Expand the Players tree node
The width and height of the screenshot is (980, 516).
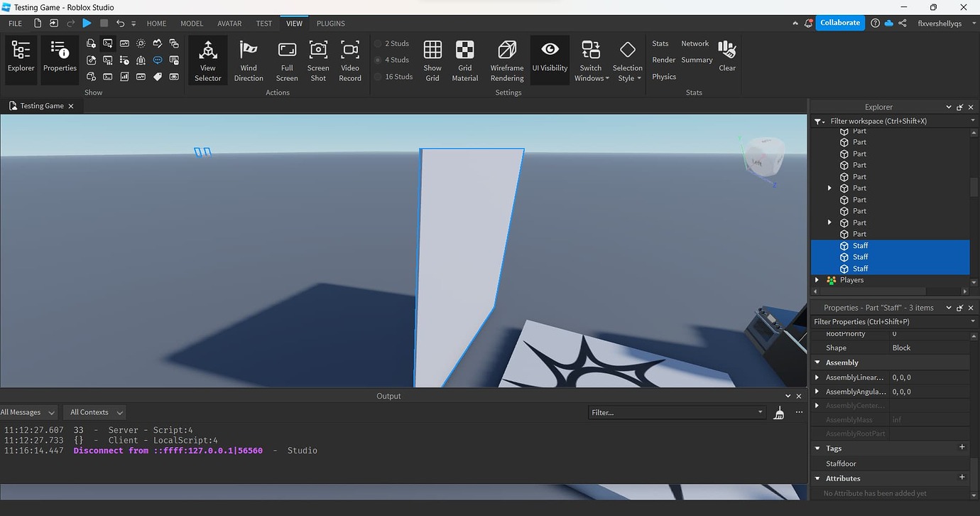(x=817, y=280)
